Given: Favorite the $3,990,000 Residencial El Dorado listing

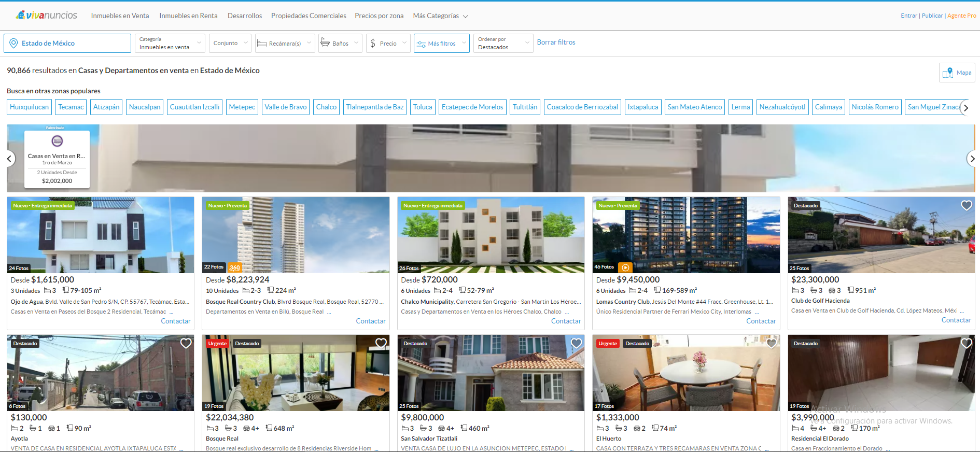Looking at the screenshot, I should pos(967,343).
